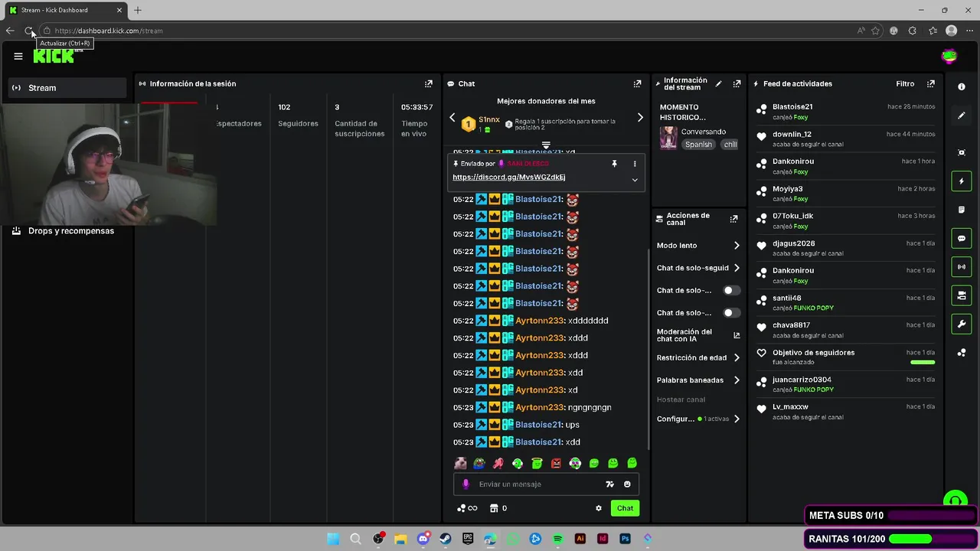The width and height of the screenshot is (980, 551).
Task: Open Drops y recompensas in sidebar
Action: (67, 230)
